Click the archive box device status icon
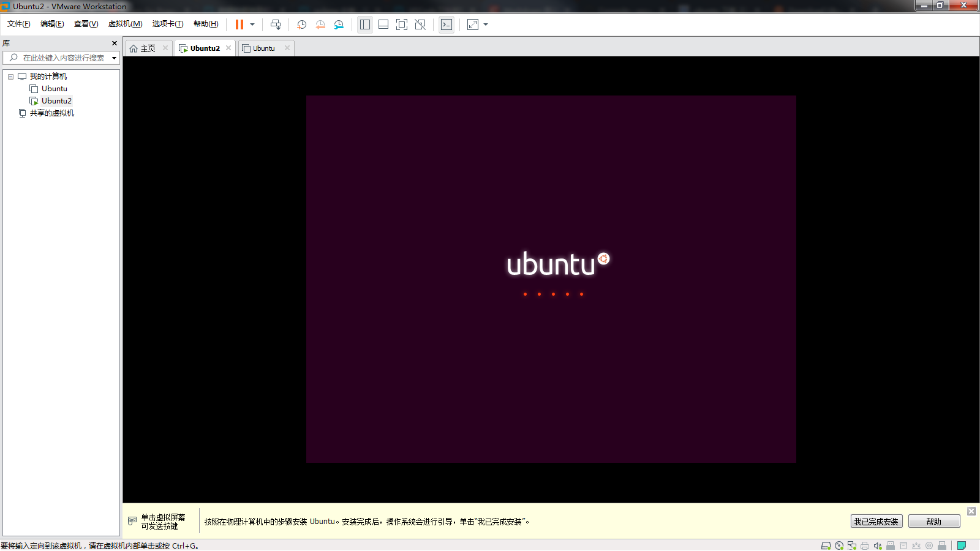 (903, 545)
